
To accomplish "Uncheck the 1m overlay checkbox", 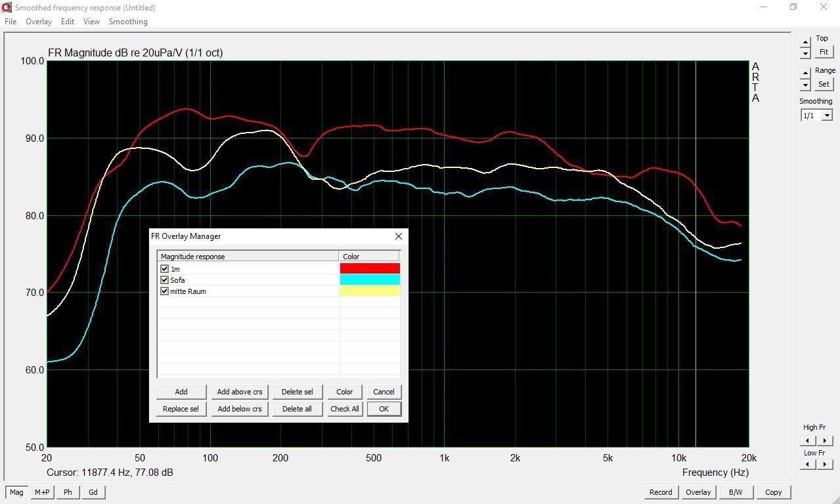I will click(165, 269).
